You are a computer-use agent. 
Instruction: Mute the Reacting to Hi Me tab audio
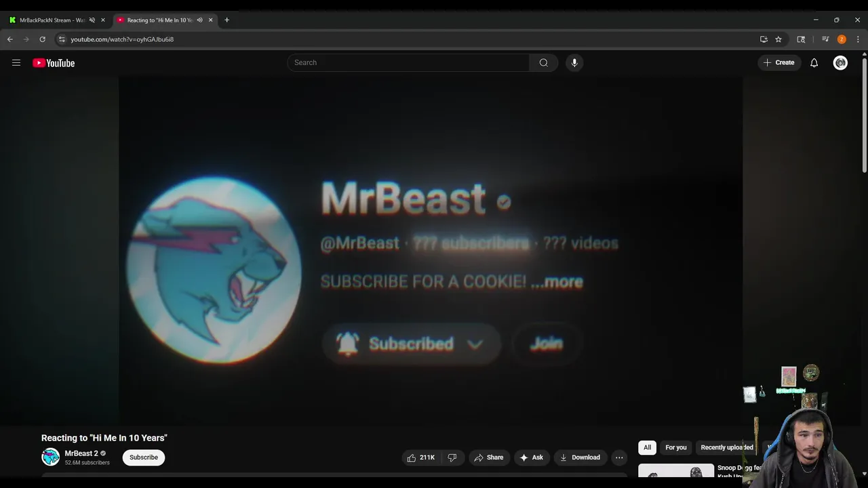(199, 20)
